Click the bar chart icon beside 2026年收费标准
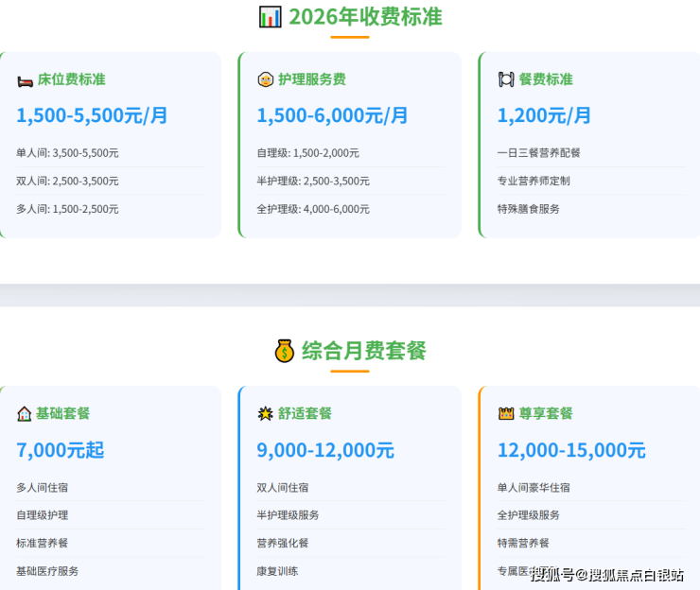Image resolution: width=700 pixels, height=590 pixels. [270, 16]
